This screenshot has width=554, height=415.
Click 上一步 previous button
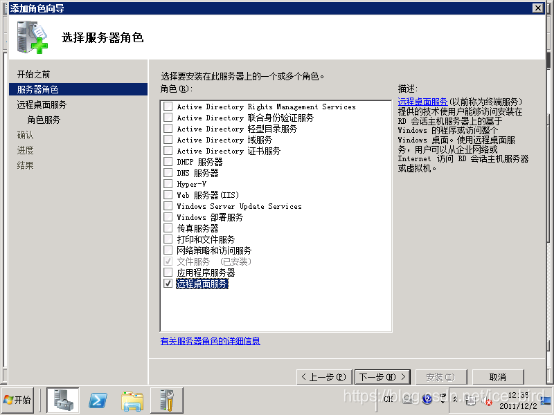tap(324, 377)
